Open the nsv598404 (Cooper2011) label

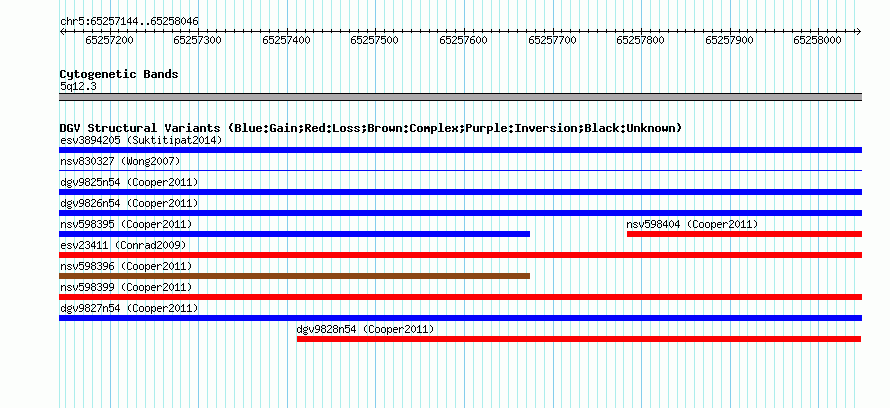point(692,224)
